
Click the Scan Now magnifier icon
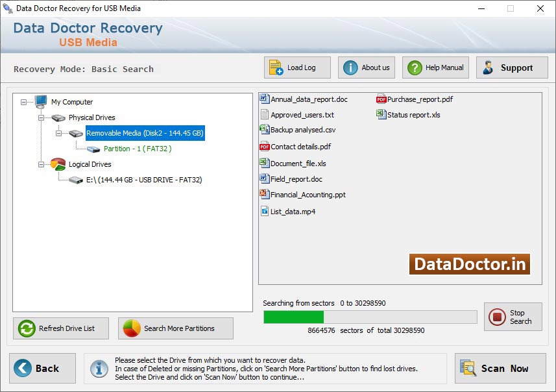coord(468,368)
